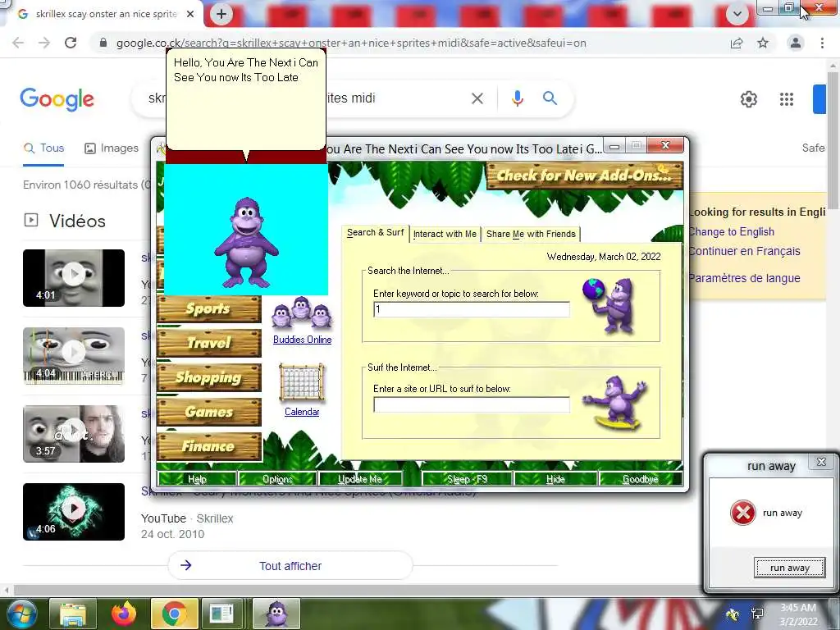This screenshot has width=840, height=630.
Task: Click the Buddies Online link
Action: pos(302,340)
